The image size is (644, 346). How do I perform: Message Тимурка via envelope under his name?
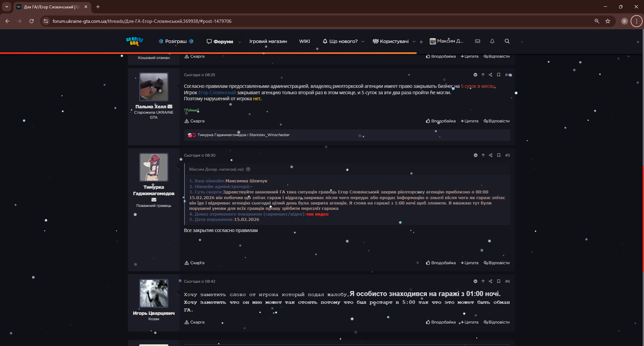pyautogui.click(x=153, y=200)
